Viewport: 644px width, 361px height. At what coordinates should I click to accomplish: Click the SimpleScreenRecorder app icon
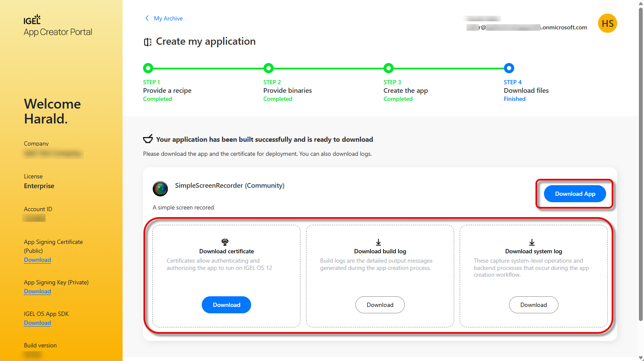tap(160, 189)
